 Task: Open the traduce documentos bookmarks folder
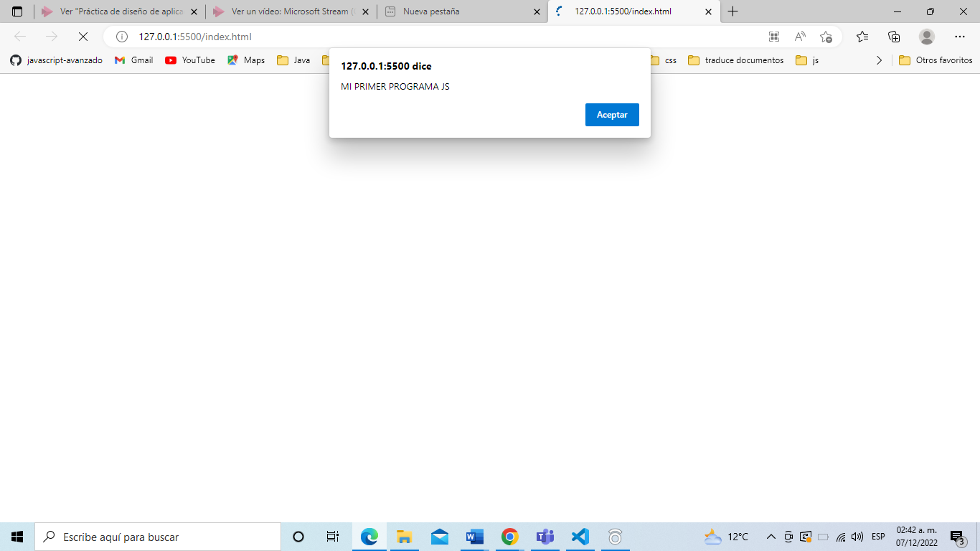pos(736,60)
